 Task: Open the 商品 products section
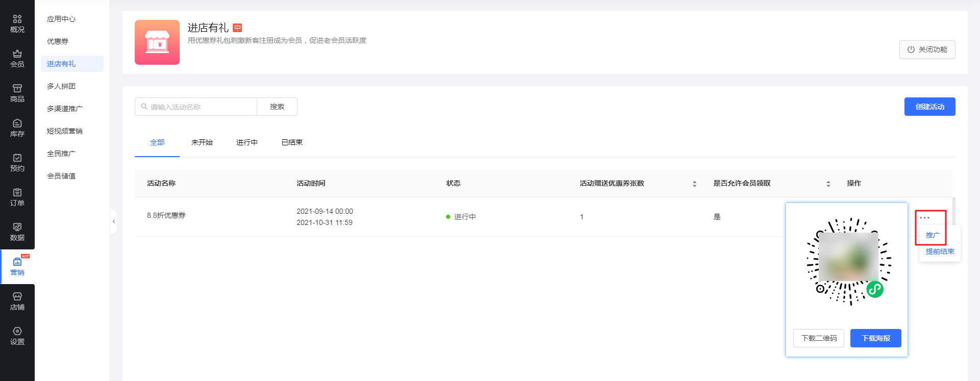17,93
